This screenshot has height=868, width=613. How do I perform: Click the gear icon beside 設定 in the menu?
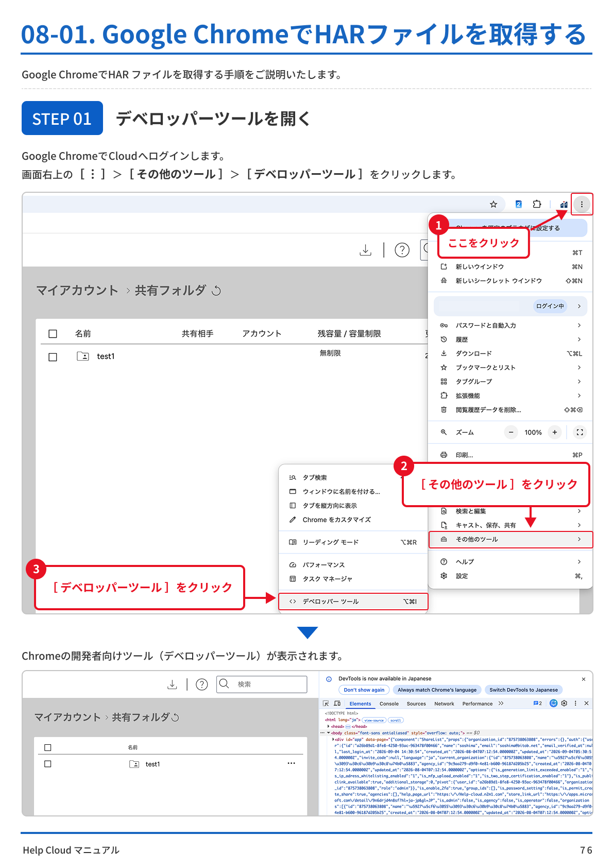pyautogui.click(x=444, y=576)
